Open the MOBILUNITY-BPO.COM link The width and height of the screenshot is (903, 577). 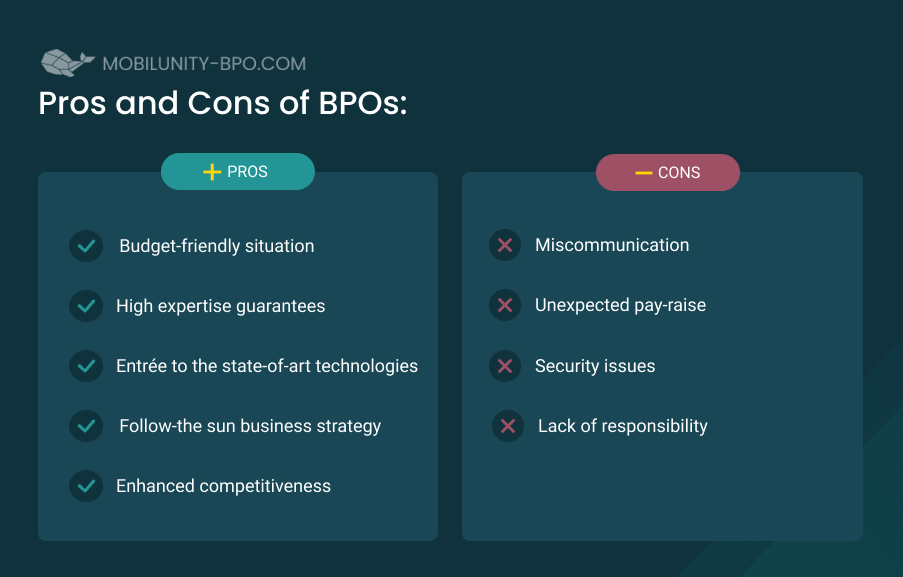coord(204,63)
